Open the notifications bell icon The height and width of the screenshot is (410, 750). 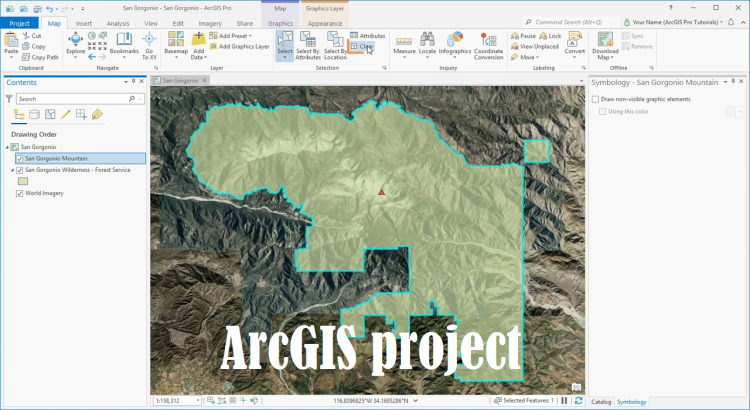(731, 22)
